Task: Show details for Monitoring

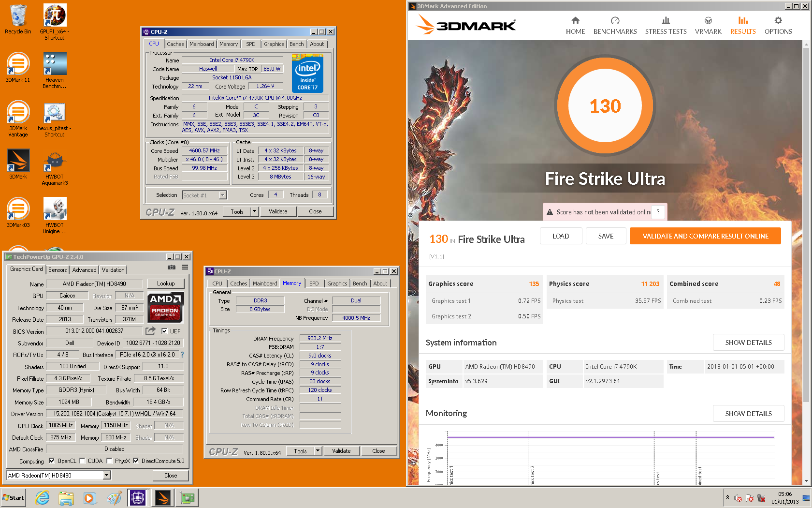Action: (x=748, y=414)
